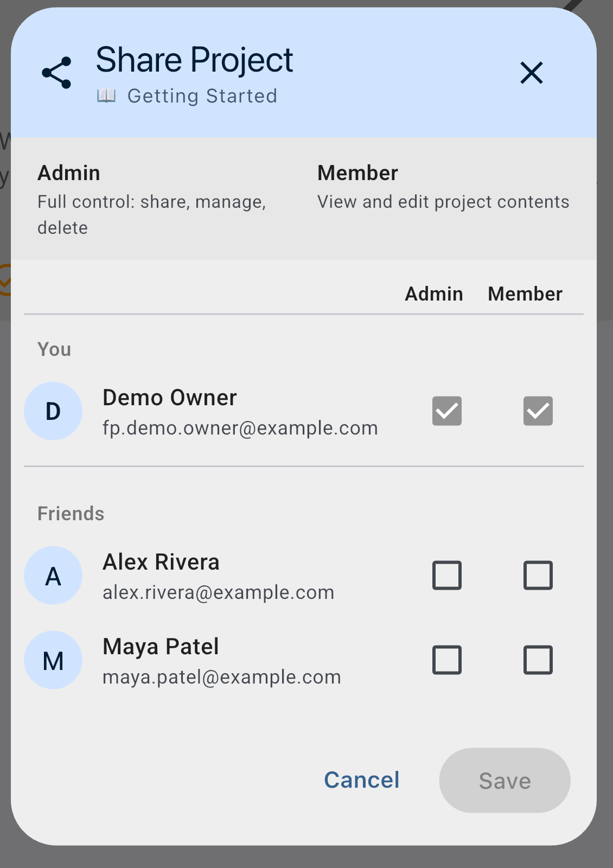613x868 pixels.
Task: Cancel sharing changes
Action: [x=362, y=780]
